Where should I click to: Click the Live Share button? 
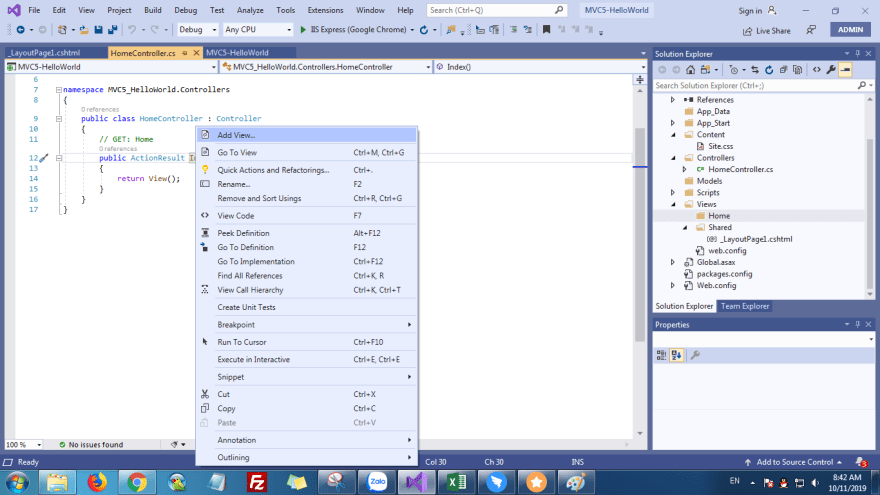767,31
